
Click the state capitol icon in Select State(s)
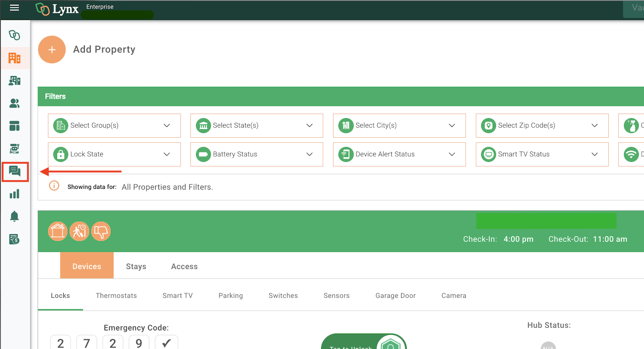[x=203, y=126]
